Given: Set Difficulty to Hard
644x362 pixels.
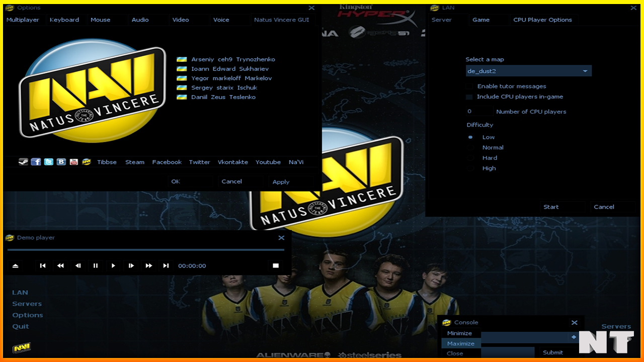Looking at the screenshot, I should tap(470, 157).
